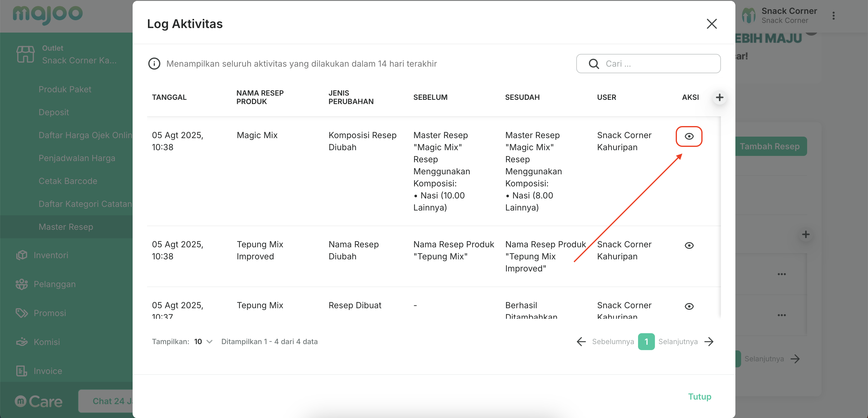
Task: Open eye icon for Resep Dibuat entry
Action: pyautogui.click(x=689, y=306)
